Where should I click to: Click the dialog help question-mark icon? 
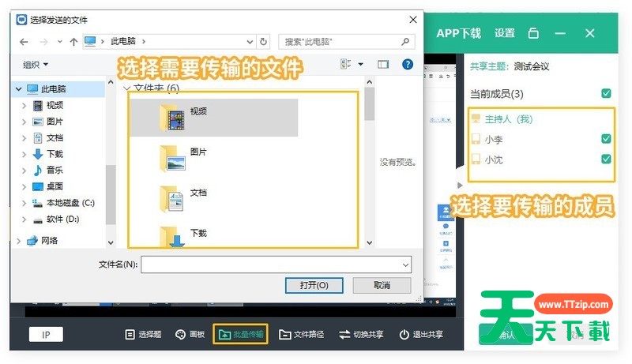coord(408,64)
